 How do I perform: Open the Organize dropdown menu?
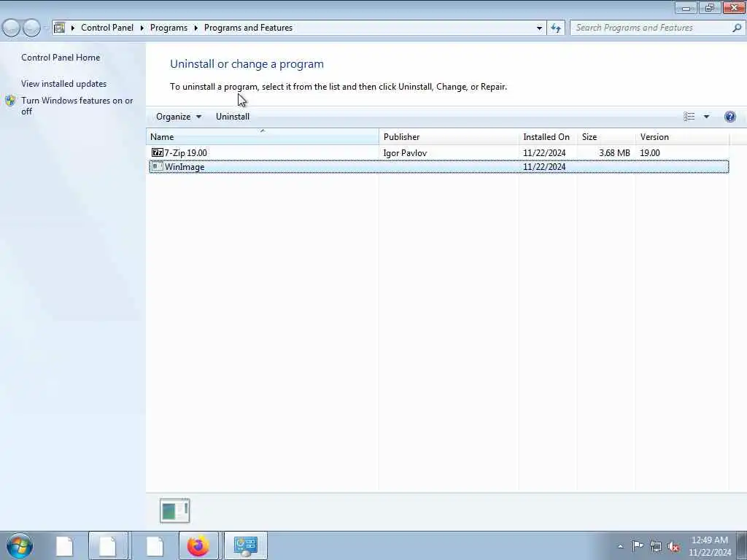pyautogui.click(x=179, y=117)
